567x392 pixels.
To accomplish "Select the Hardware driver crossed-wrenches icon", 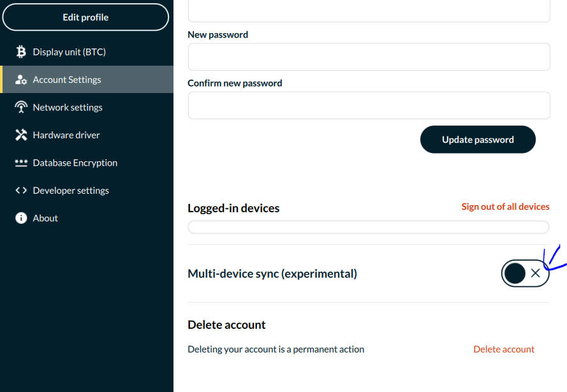I will pyautogui.click(x=20, y=134).
